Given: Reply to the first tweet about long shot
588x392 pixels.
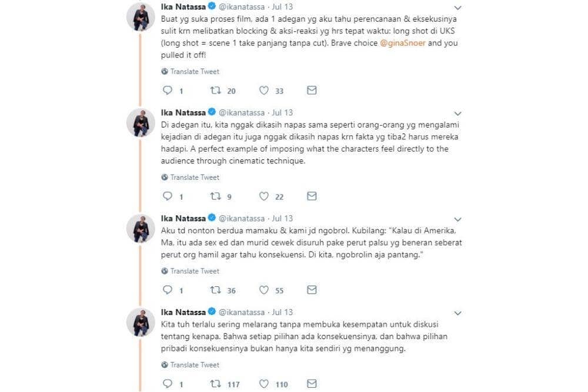Looking at the screenshot, I should pyautogui.click(x=169, y=91).
